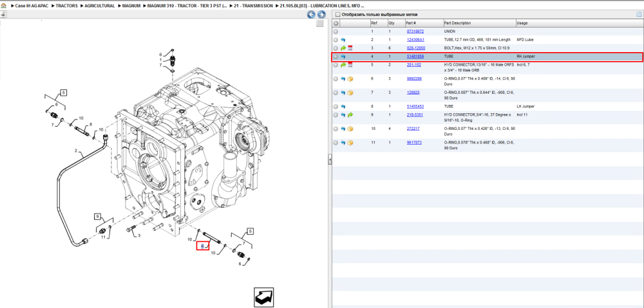644x308 pixels.
Task: Click blue arrow icon in row 51455453
Action: [x=343, y=107]
